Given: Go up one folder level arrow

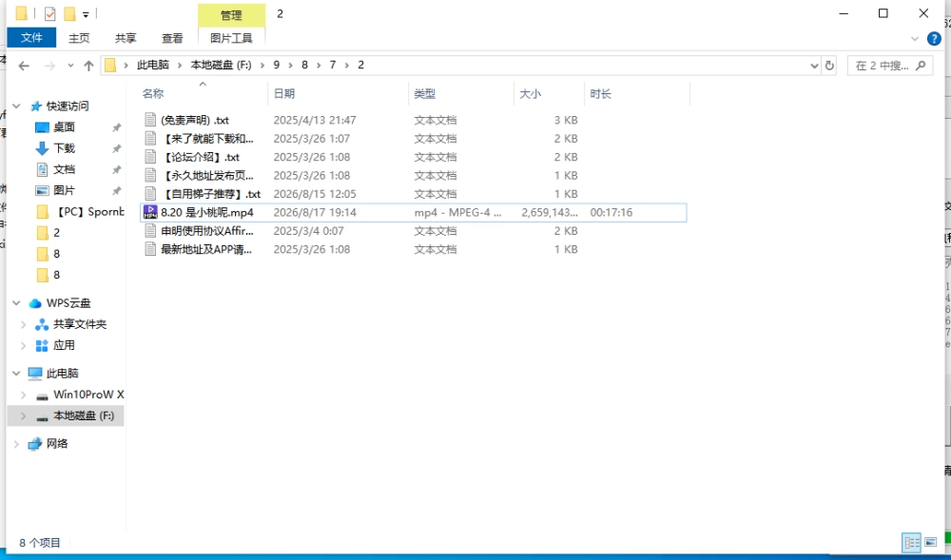Looking at the screenshot, I should (88, 66).
